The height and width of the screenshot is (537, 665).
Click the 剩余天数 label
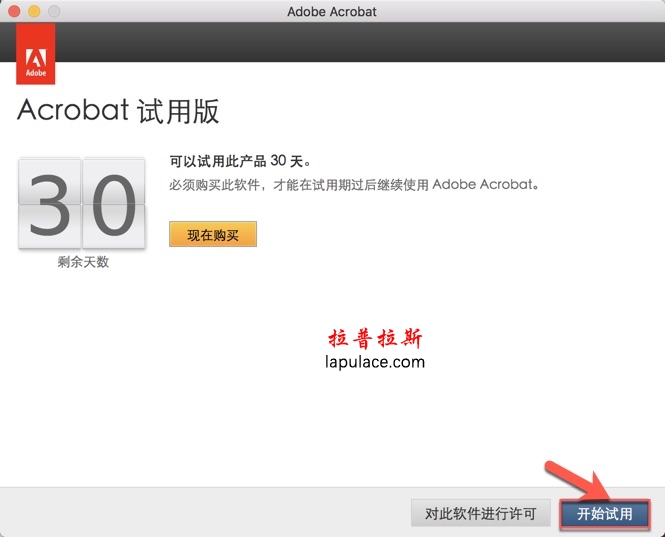pos(83,262)
